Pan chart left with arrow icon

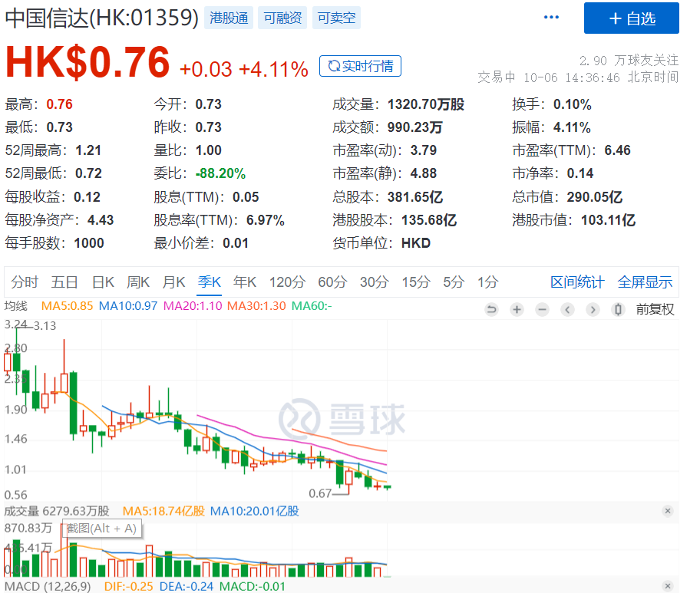pyautogui.click(x=567, y=309)
